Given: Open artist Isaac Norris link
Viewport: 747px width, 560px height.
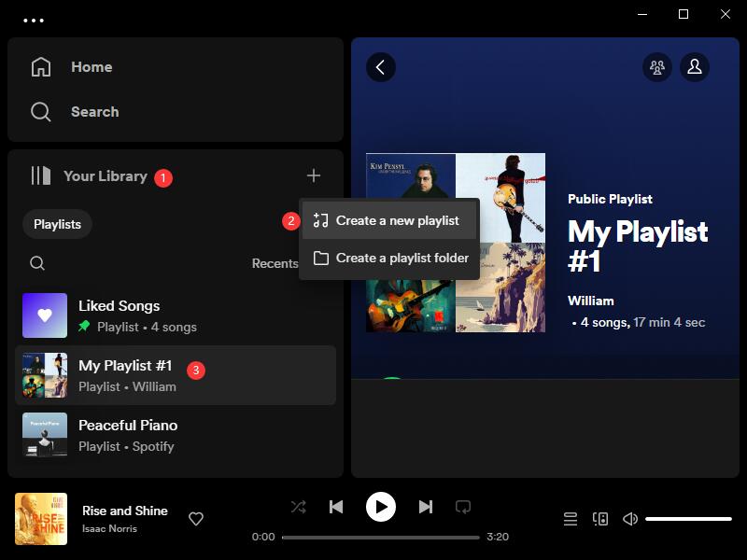Looking at the screenshot, I should point(109,528).
